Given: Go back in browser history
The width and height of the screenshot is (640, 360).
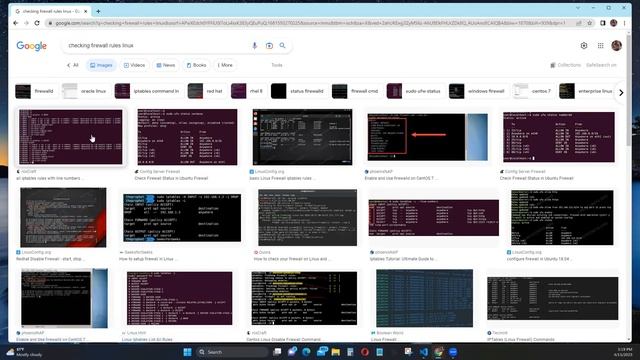Looking at the screenshot, I should coord(16,23).
